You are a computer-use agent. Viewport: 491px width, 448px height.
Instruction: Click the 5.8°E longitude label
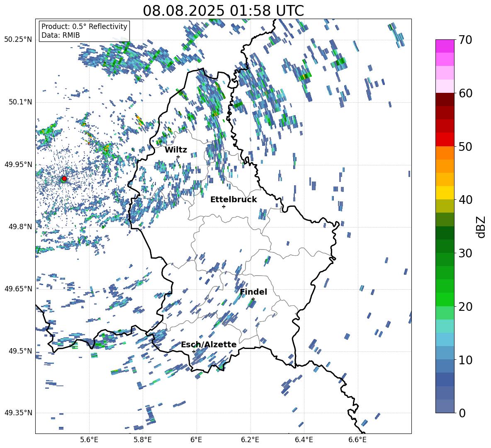click(143, 440)
